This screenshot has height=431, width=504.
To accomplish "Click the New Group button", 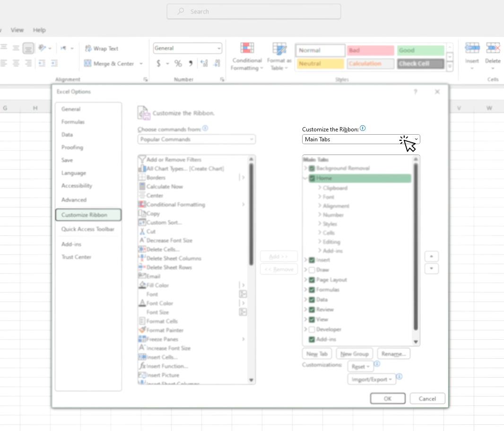I will [354, 354].
